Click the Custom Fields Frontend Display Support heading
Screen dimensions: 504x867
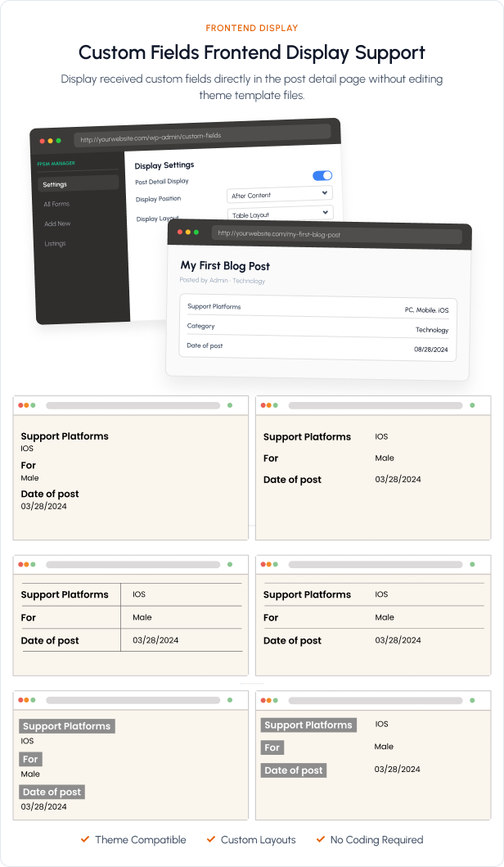click(x=252, y=52)
